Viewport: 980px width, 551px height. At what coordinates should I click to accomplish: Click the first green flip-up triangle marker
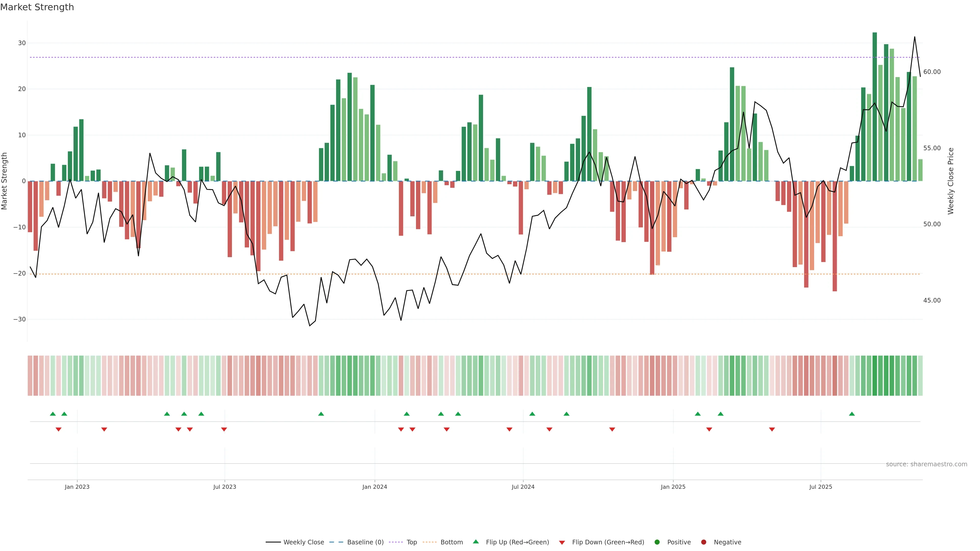(x=53, y=414)
